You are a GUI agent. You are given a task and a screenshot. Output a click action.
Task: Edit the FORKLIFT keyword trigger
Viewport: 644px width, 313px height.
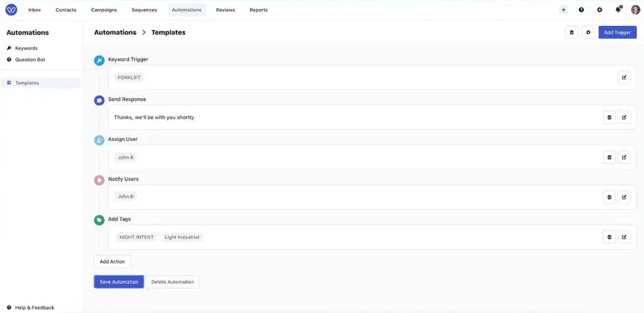point(624,77)
